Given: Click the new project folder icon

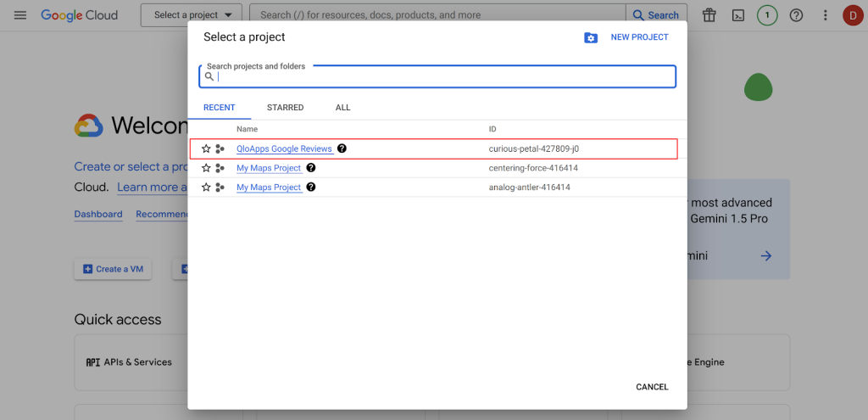Looking at the screenshot, I should click(x=591, y=37).
